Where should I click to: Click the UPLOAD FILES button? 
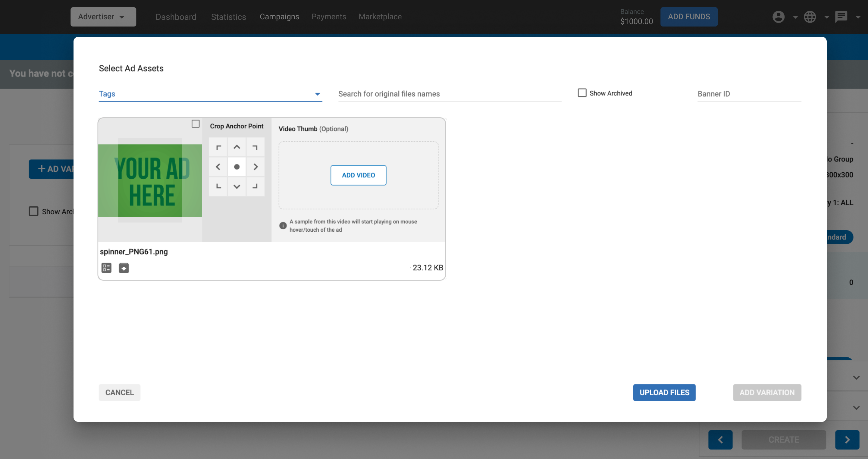[664, 393]
